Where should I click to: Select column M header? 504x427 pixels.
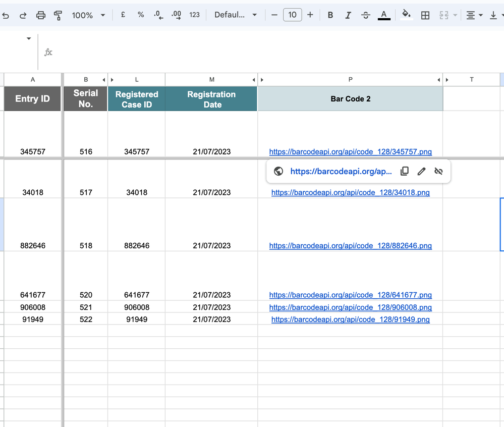211,79
